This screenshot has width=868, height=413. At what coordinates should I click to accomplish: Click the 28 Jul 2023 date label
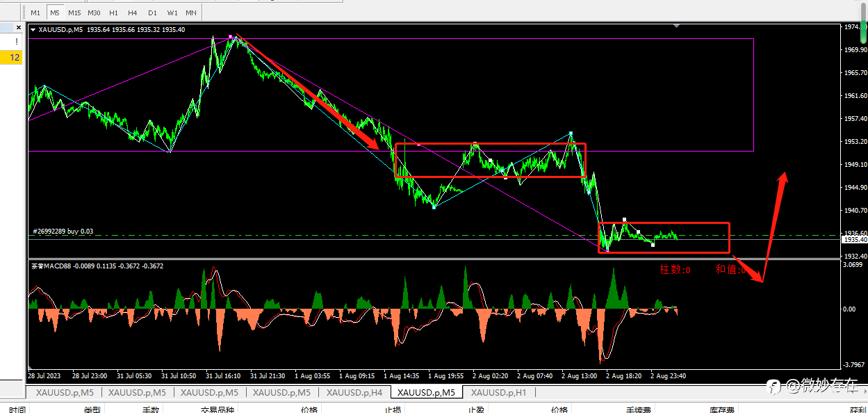pos(44,375)
